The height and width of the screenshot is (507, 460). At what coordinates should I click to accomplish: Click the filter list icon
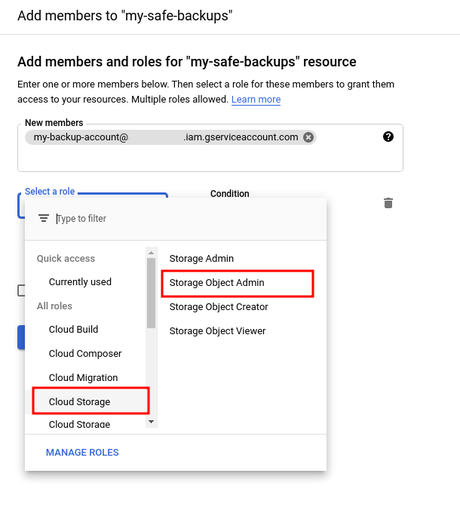click(44, 218)
